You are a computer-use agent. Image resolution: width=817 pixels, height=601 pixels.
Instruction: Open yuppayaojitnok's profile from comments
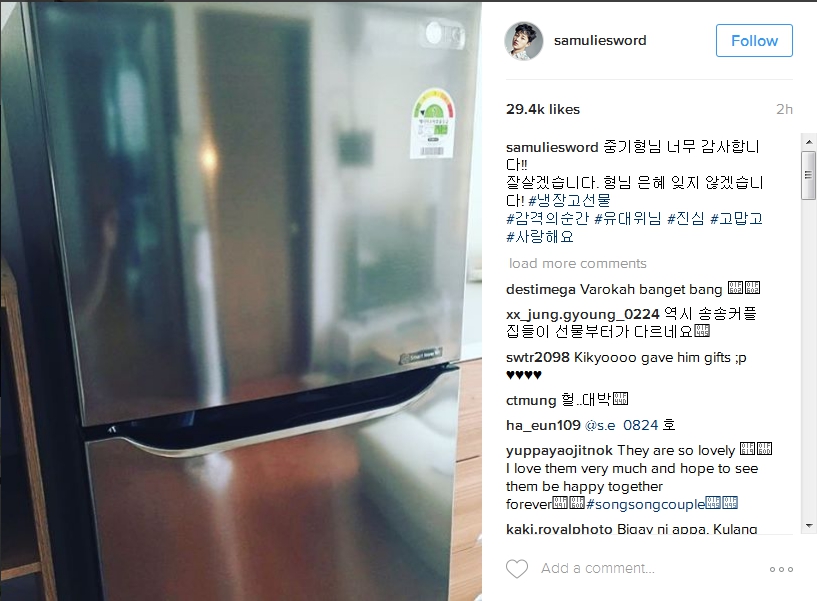[559, 450]
